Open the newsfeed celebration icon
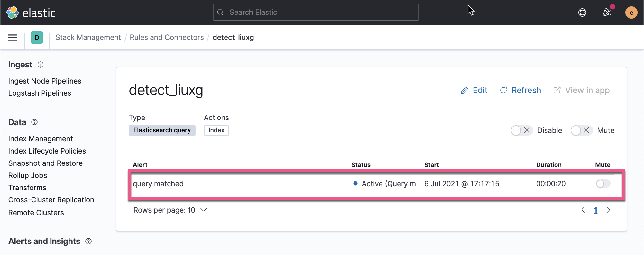Image resolution: width=644 pixels, height=255 pixels. (607, 13)
